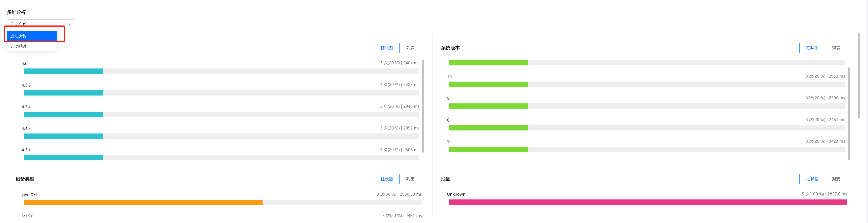868x223 pixels.
Task: Select 柱状图 view in 设备类型 panel
Action: (387, 179)
